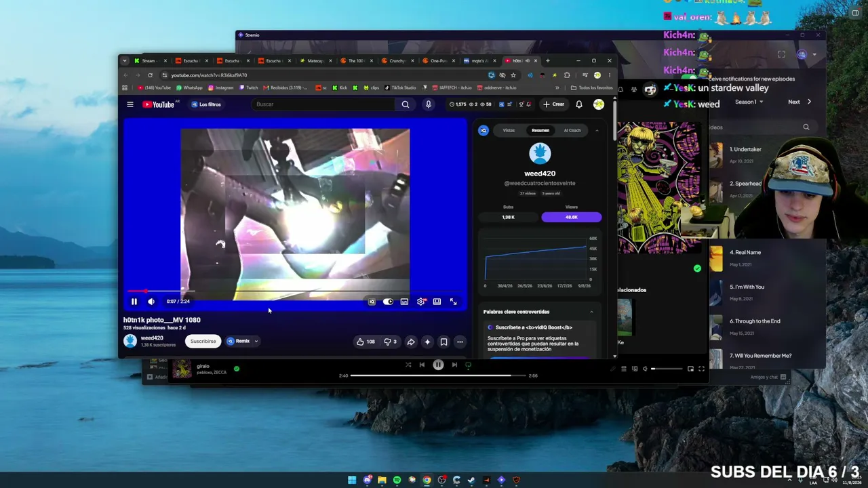Image resolution: width=868 pixels, height=488 pixels.
Task: Save the video with bookmark icon
Action: click(443, 342)
